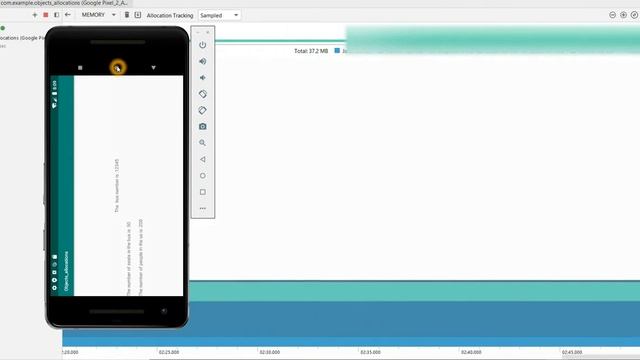Take emulator screenshot with camera icon
The height and width of the screenshot is (360, 640).
click(202, 127)
